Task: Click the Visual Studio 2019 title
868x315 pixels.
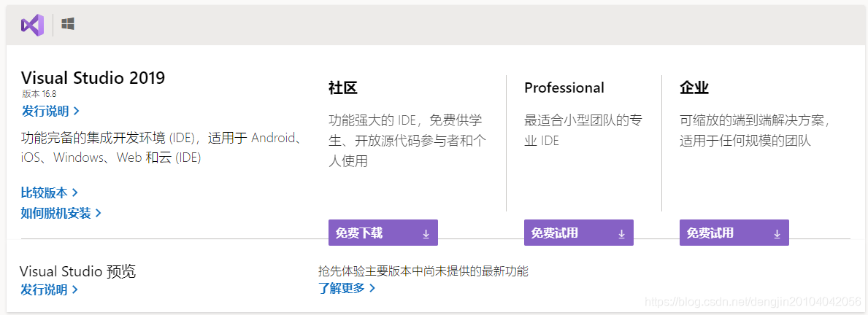Action: pos(93,77)
